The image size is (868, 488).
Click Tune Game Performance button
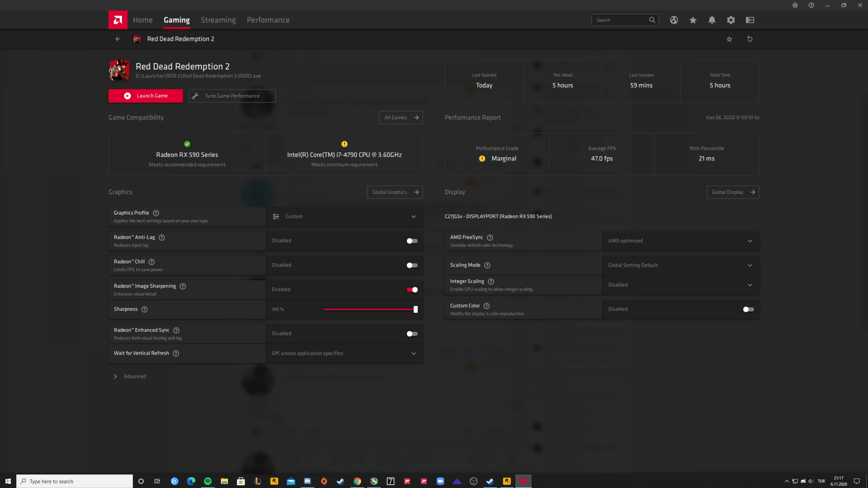(x=232, y=96)
